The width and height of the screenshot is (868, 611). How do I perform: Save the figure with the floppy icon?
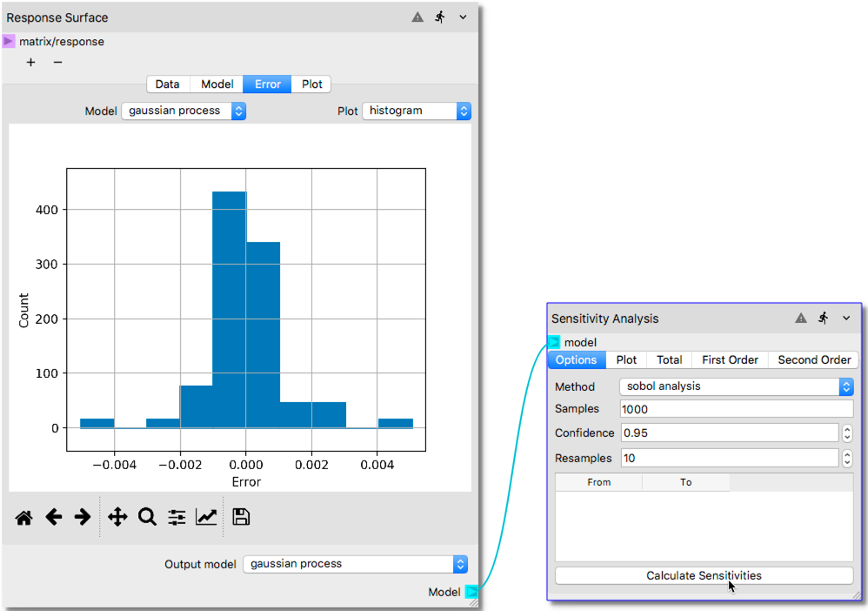(242, 517)
